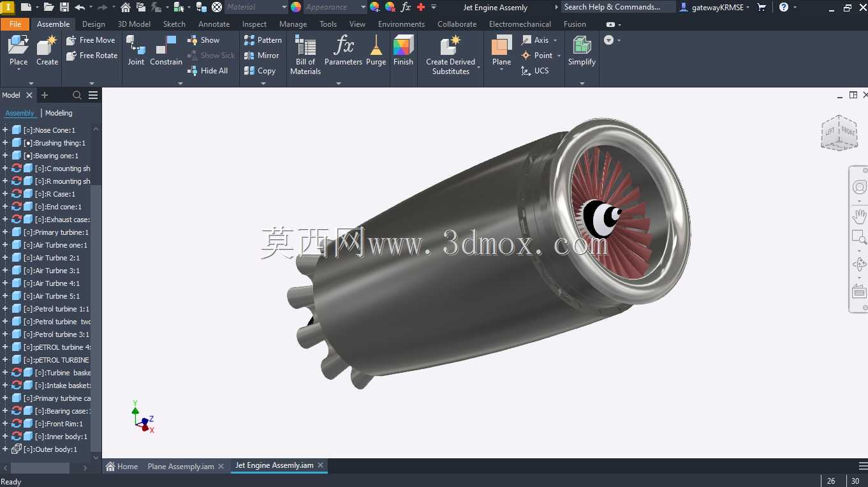Click the Place component icon
Image resolution: width=868 pixels, height=487 pixels.
(x=18, y=46)
